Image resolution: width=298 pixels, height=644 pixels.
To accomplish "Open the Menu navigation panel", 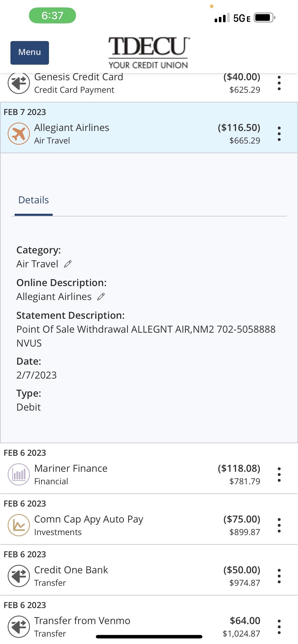I will (x=29, y=52).
